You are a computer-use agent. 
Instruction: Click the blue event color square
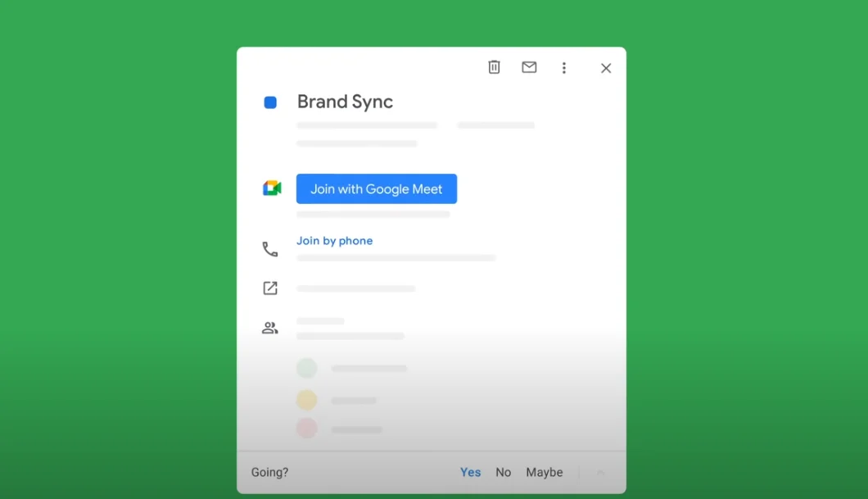coord(270,102)
